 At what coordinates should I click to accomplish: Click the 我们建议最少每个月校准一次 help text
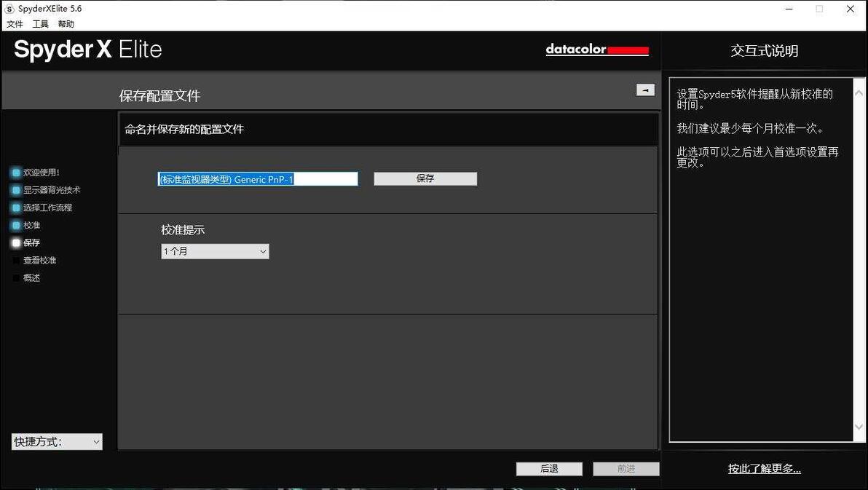pos(750,128)
